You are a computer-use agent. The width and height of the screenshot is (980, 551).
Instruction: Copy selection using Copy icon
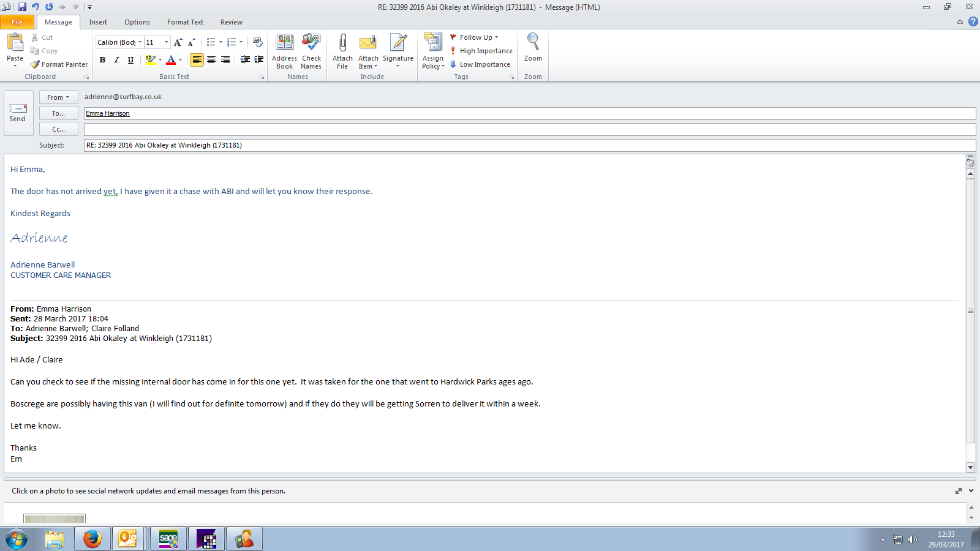pos(43,51)
